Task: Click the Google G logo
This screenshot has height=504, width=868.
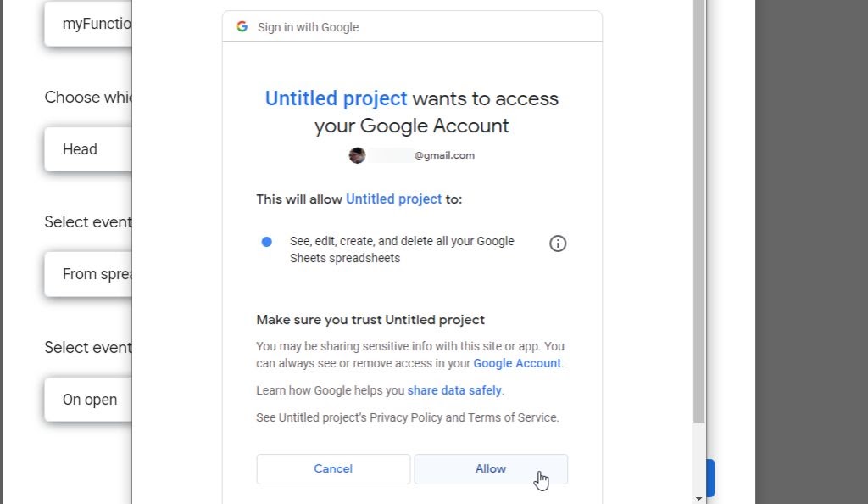Action: point(242,26)
